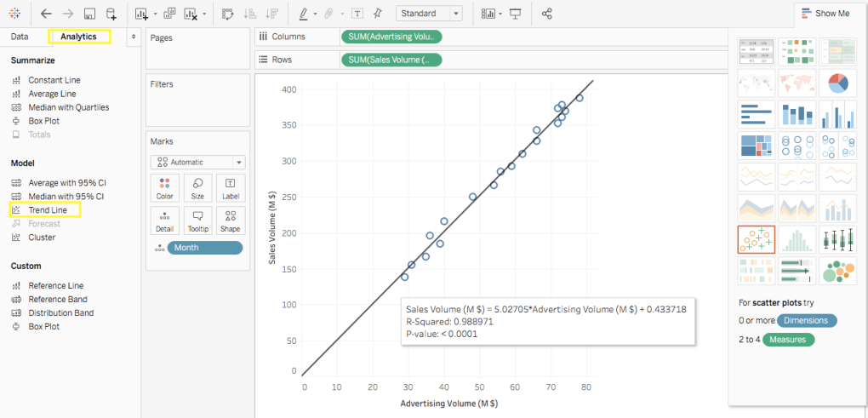Click the Tableau logo start icon

[16, 14]
